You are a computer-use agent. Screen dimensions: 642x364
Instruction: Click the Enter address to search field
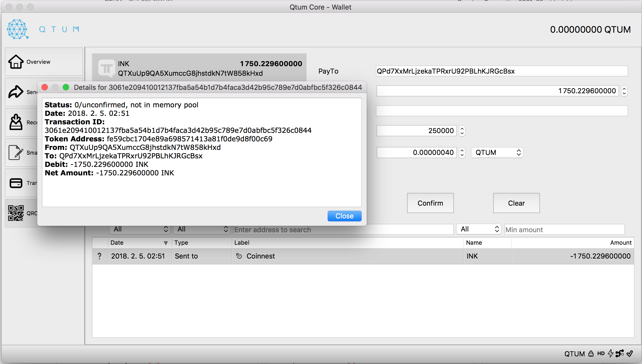pos(343,230)
